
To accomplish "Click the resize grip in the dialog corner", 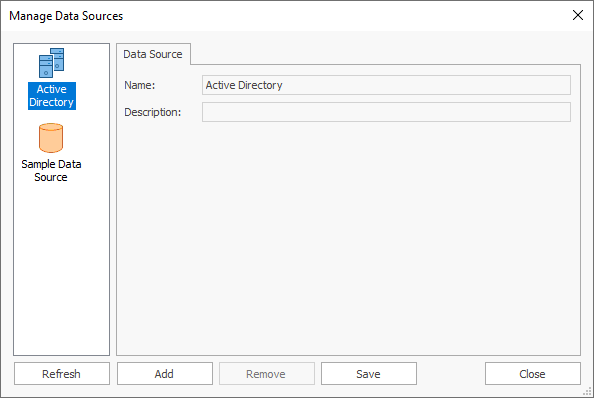I will (x=587, y=391).
